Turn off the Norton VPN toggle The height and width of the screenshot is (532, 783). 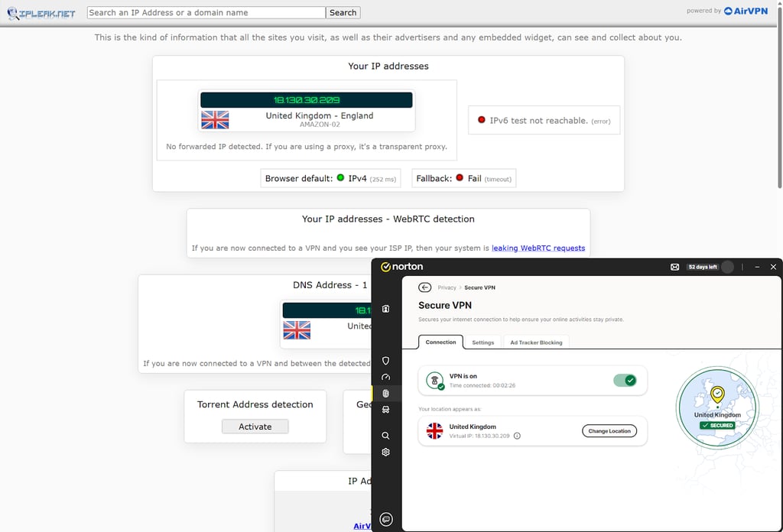click(x=625, y=381)
